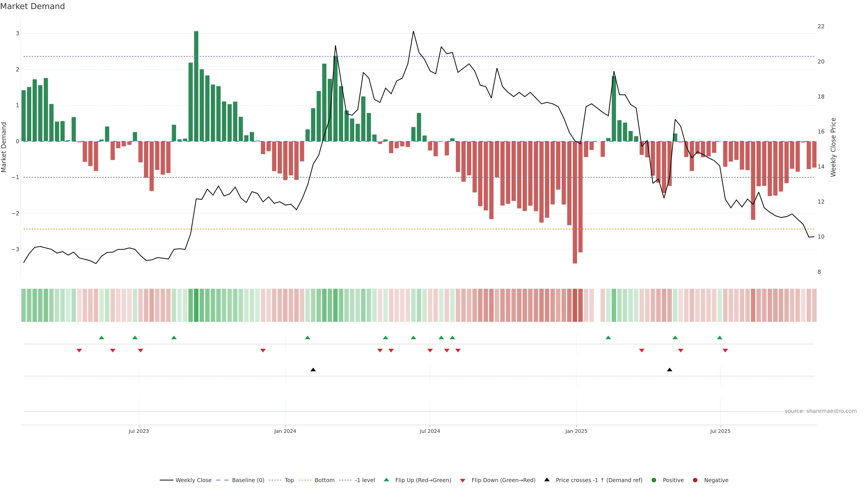The image size is (868, 488).
Task: Click the first red flip-down marker on left
Action: click(x=79, y=351)
